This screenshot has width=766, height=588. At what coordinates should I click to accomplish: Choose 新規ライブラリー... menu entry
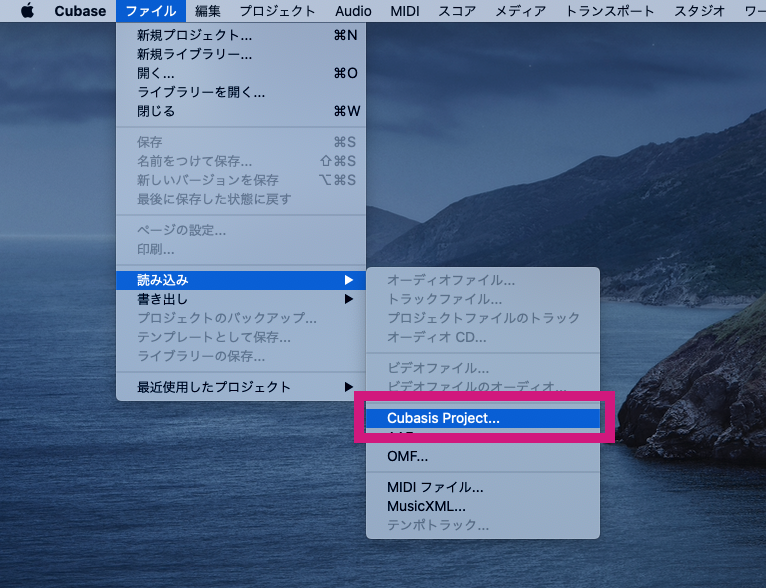[241, 54]
